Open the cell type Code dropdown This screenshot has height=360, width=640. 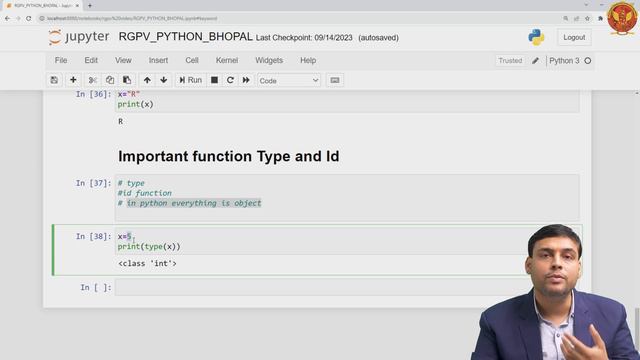289,80
